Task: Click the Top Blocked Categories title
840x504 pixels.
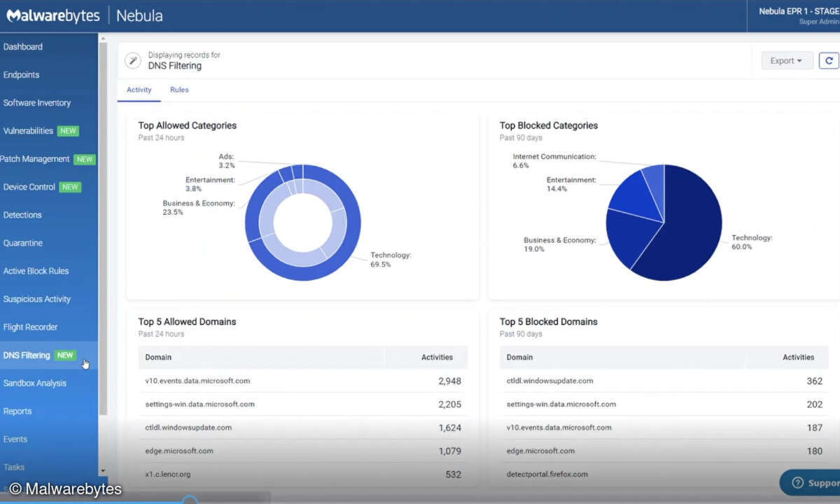Action: tap(549, 125)
